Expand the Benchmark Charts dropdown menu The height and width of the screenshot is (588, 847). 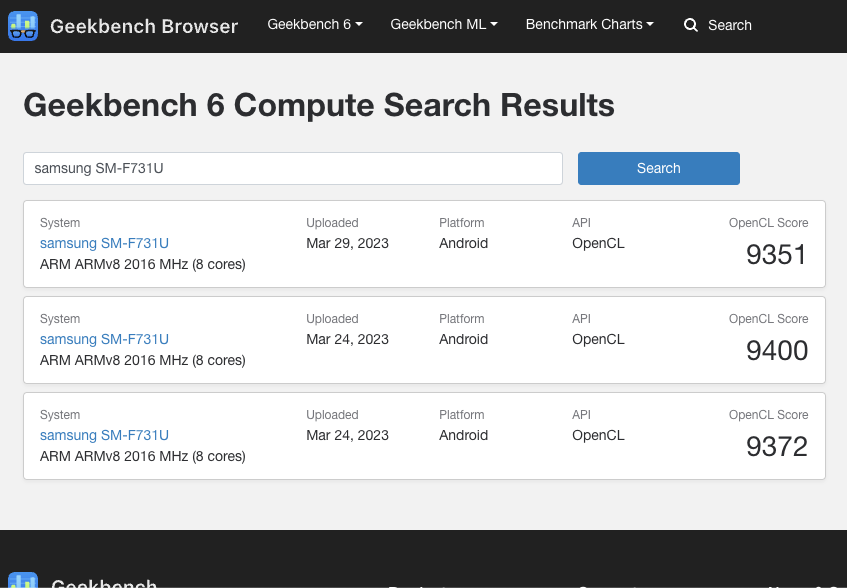click(589, 24)
